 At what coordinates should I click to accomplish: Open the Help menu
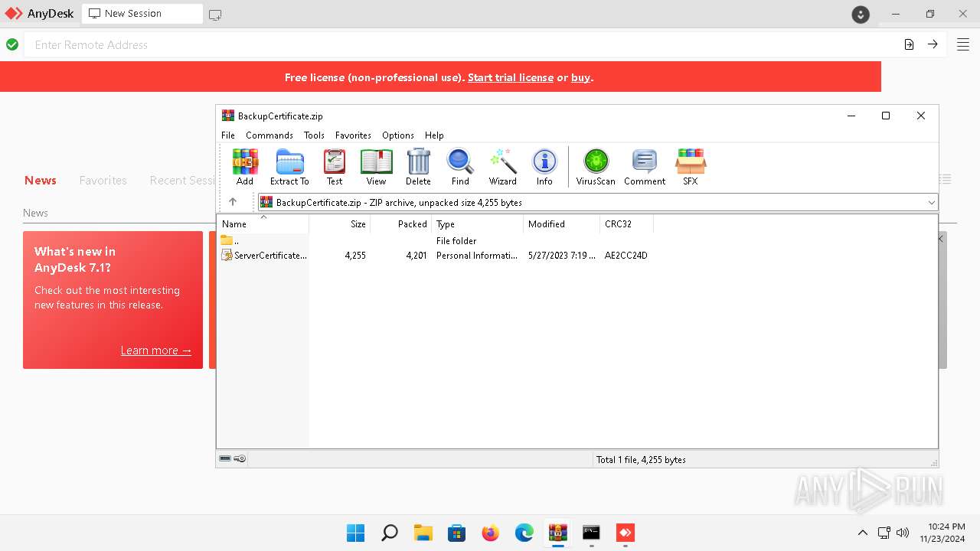[434, 135]
